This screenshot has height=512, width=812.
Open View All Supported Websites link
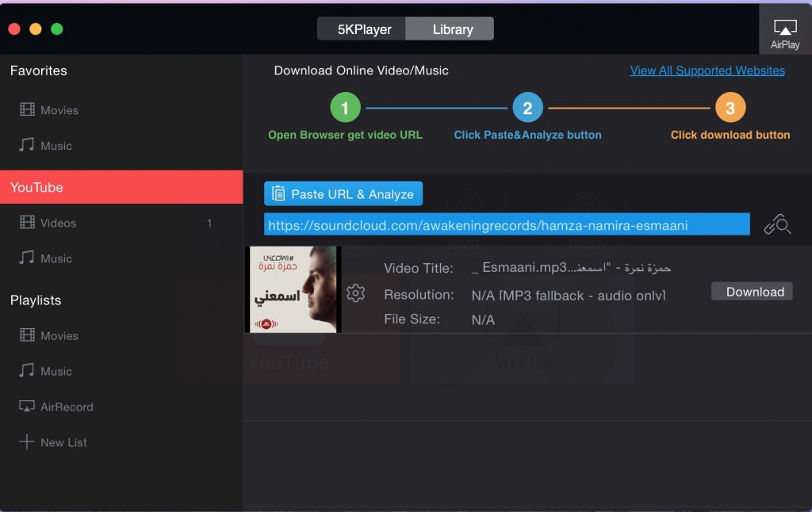[707, 71]
